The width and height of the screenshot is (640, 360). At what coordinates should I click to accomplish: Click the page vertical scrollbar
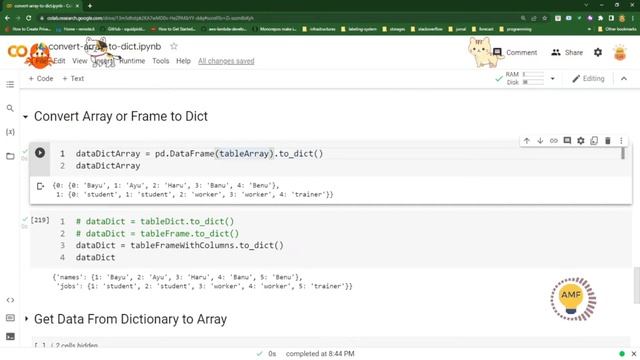(x=637, y=285)
